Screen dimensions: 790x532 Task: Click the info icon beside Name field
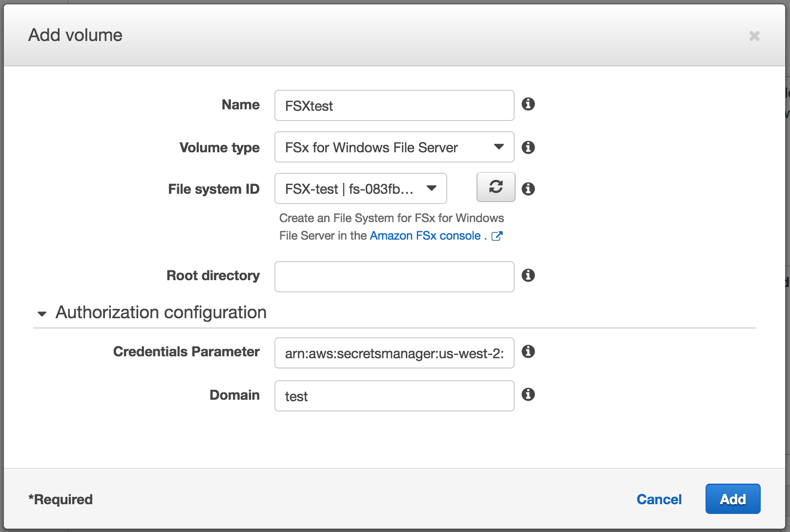(528, 104)
